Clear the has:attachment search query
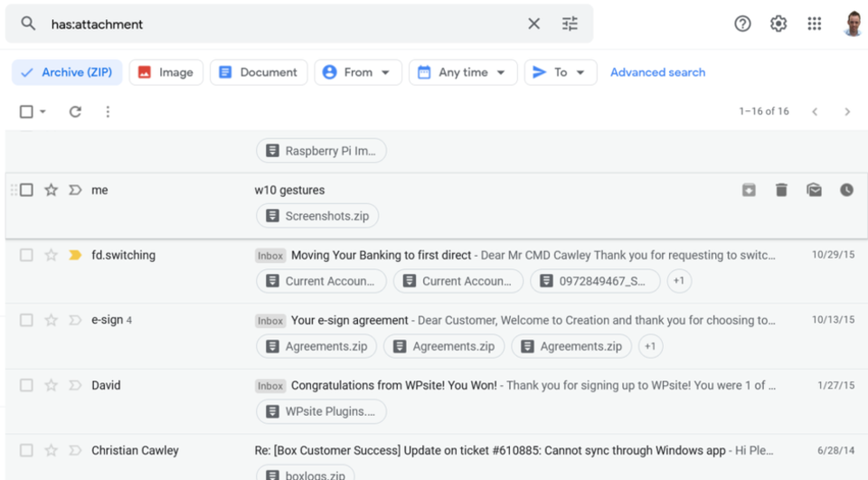The image size is (868, 480). pyautogui.click(x=533, y=24)
